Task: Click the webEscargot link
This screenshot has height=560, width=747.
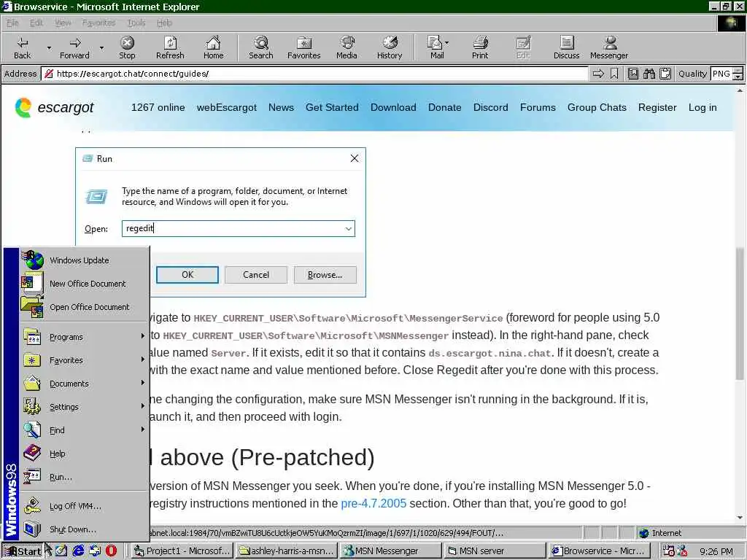Action: (x=227, y=108)
